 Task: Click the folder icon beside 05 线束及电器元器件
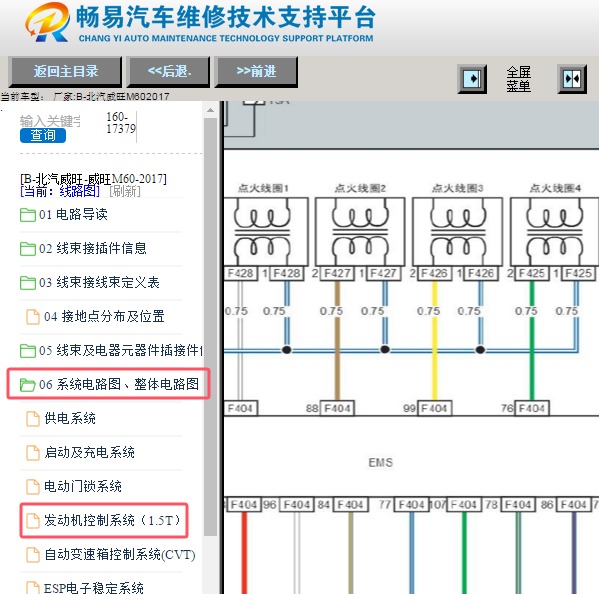coord(28,351)
